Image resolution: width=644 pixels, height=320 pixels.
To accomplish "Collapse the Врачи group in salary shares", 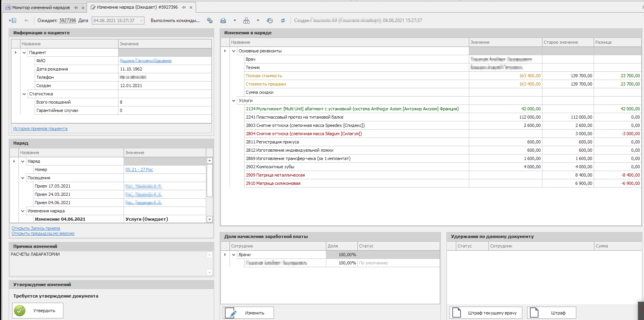I will coord(234,255).
